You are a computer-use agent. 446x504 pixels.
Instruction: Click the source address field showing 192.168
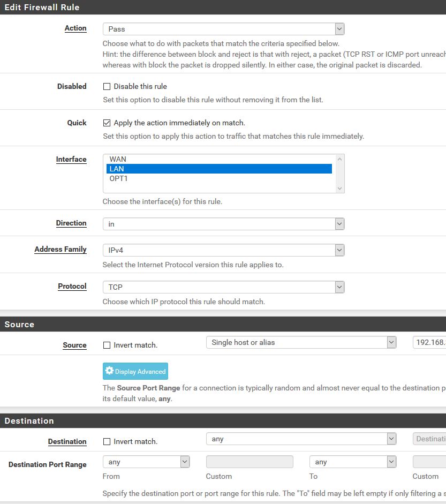tap(429, 342)
